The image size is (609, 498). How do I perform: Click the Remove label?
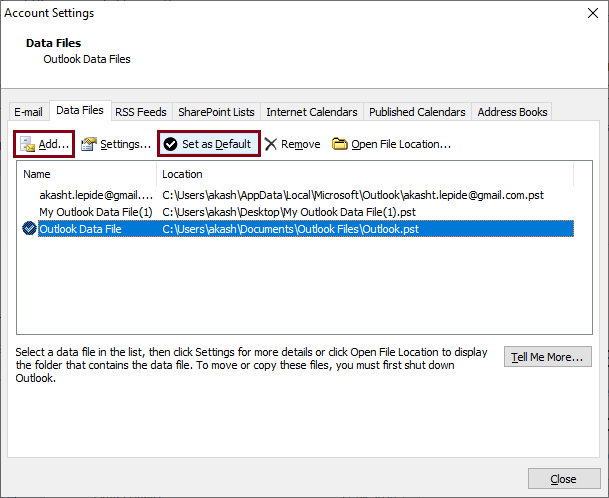click(x=301, y=144)
